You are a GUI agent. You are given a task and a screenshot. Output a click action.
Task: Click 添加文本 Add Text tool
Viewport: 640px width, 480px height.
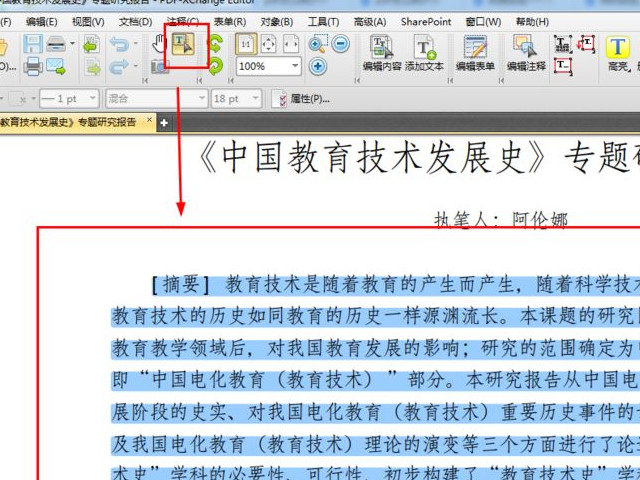(x=424, y=53)
